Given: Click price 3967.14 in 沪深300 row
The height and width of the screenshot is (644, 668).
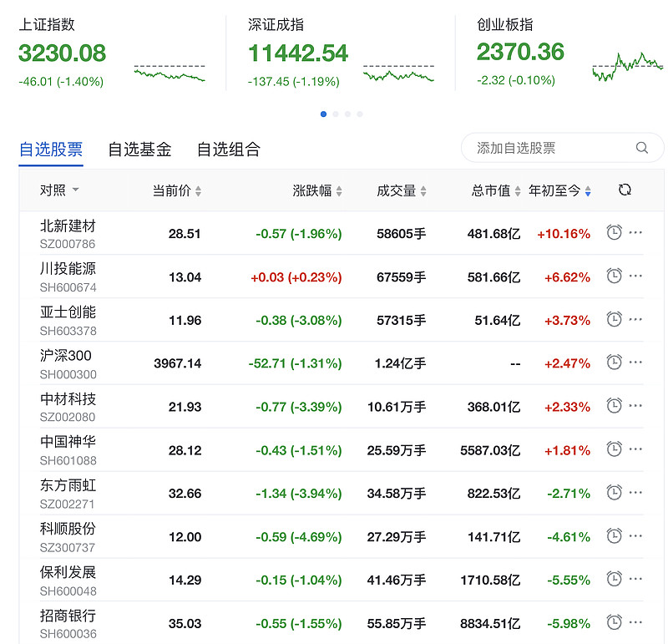Looking at the screenshot, I should (177, 363).
